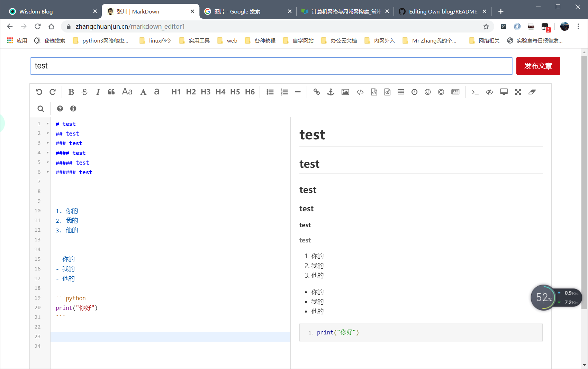Open the linux命令 bookmark folder
This screenshot has height=369, width=588.
[x=155, y=40]
